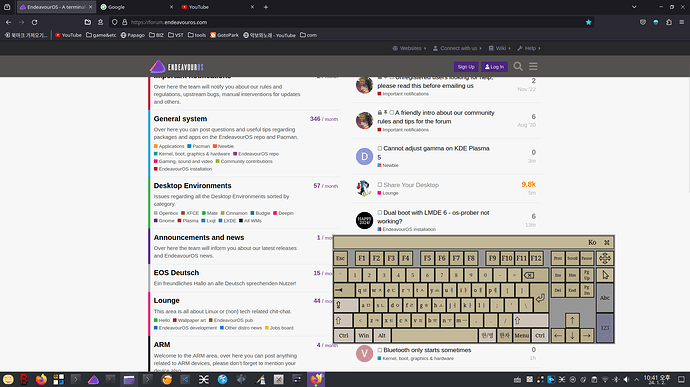Click the Wi-Fi icon in system tray
Viewport: 690px width, 387px height.
tap(605, 380)
